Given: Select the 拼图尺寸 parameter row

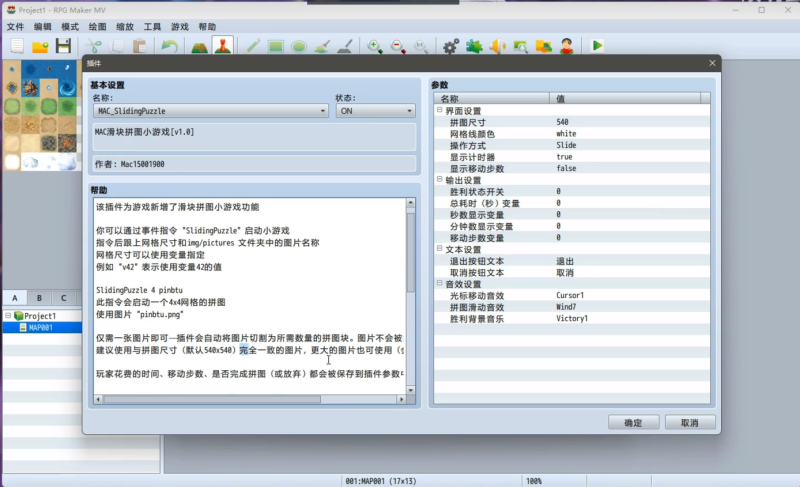Looking at the screenshot, I should (571, 122).
